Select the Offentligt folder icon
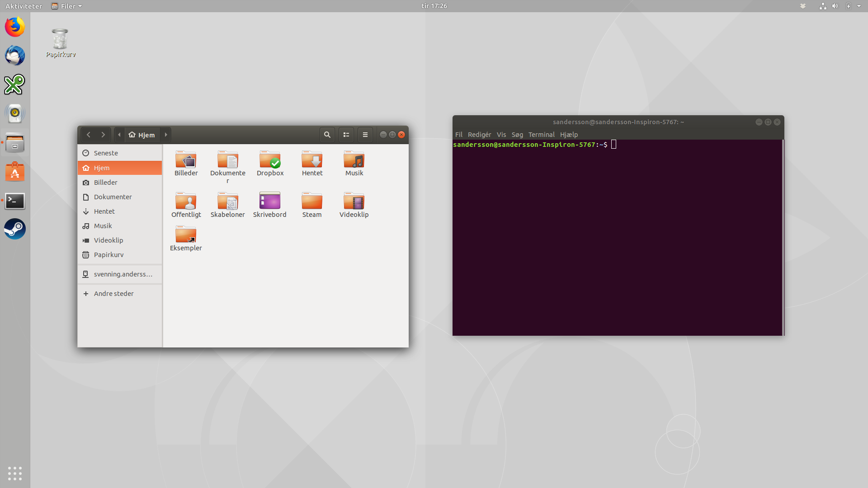This screenshot has width=868, height=488. pos(186,201)
